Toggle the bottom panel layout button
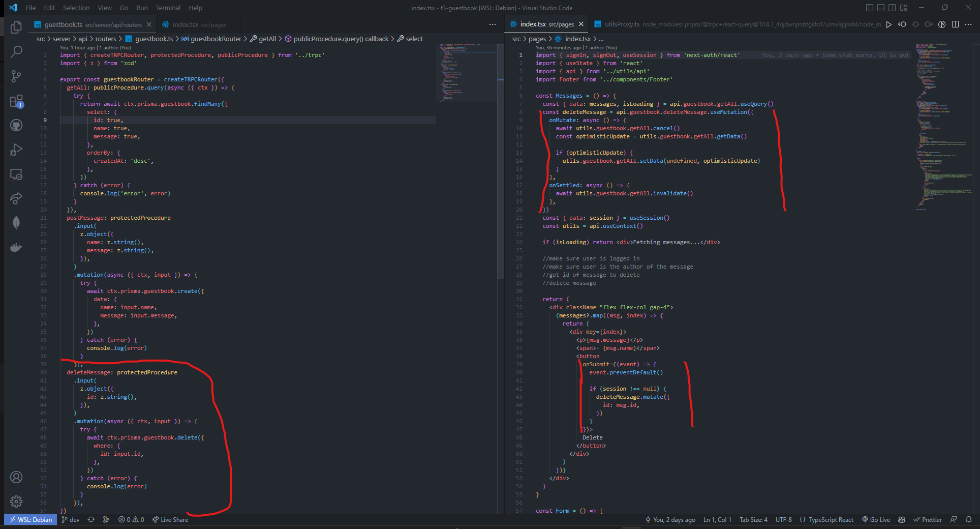The width and height of the screenshot is (980, 529). tap(881, 8)
